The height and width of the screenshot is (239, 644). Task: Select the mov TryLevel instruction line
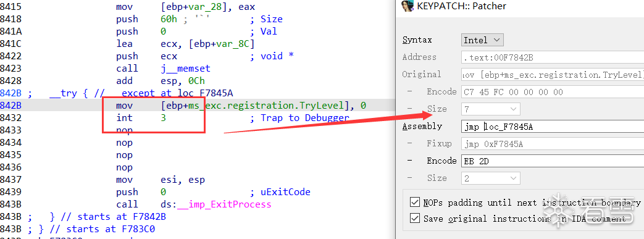point(197,106)
